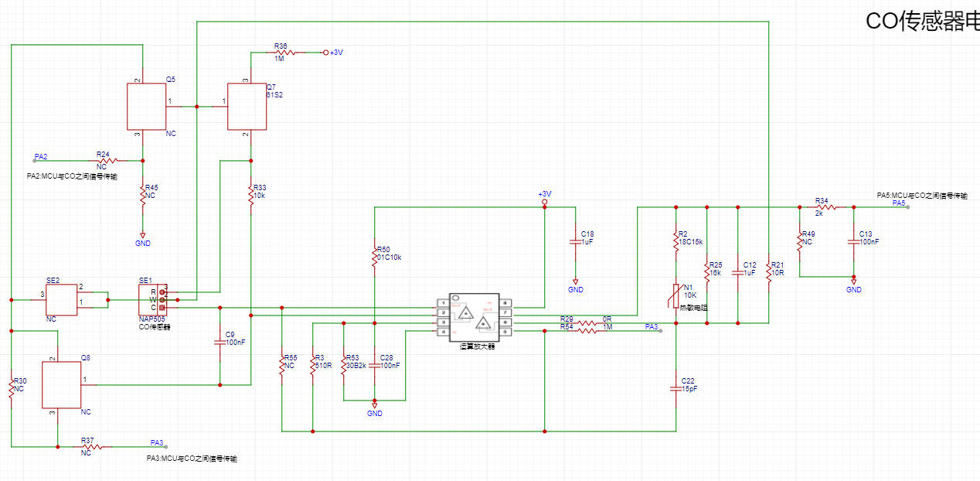Click capacitor C18 1uF symbol
Screen dimensions: 980x481
575,242
